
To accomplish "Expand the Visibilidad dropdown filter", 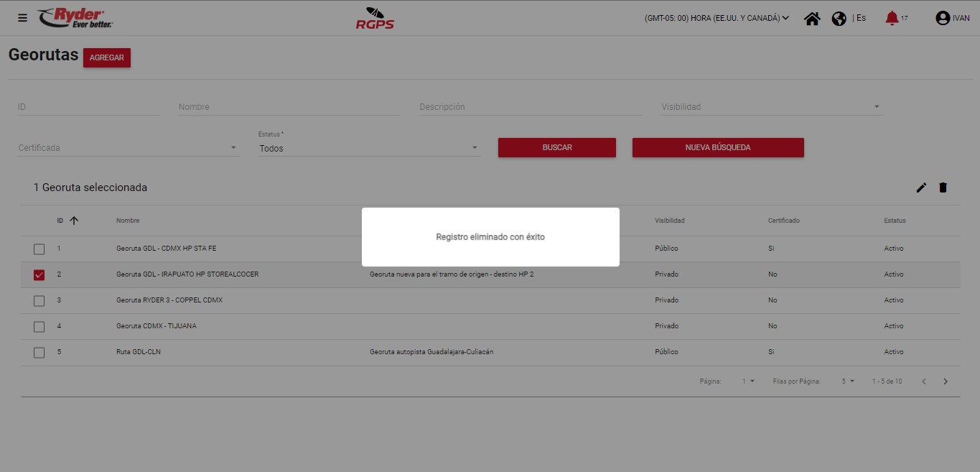I will [771, 107].
